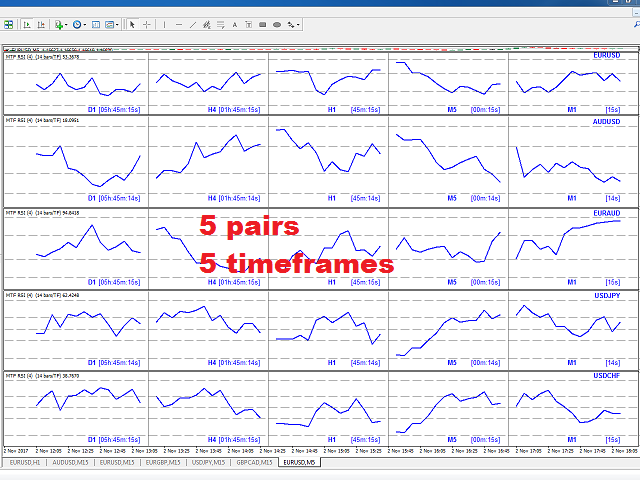
Task: Click the D1 label in the EURUSD row
Action: pyautogui.click(x=92, y=109)
